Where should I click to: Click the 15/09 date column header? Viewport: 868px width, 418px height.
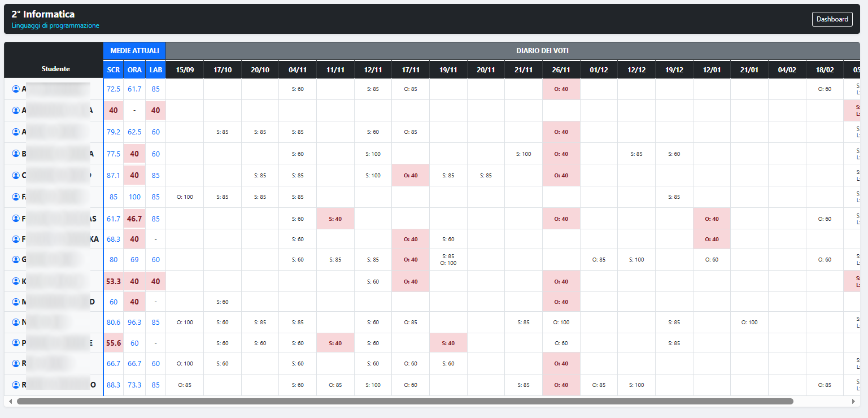(x=185, y=69)
